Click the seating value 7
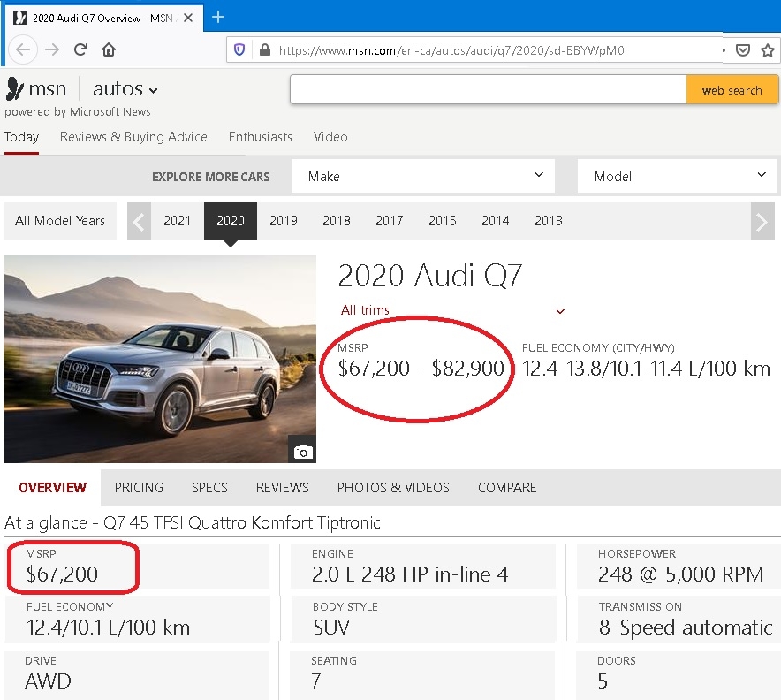Image resolution: width=781 pixels, height=700 pixels. tap(316, 681)
